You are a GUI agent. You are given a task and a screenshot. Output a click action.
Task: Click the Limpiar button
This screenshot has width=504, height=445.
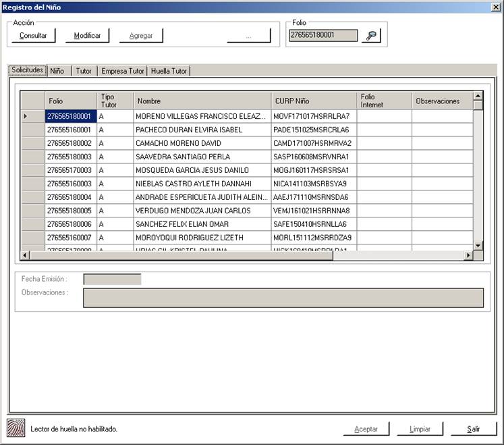tap(420, 429)
